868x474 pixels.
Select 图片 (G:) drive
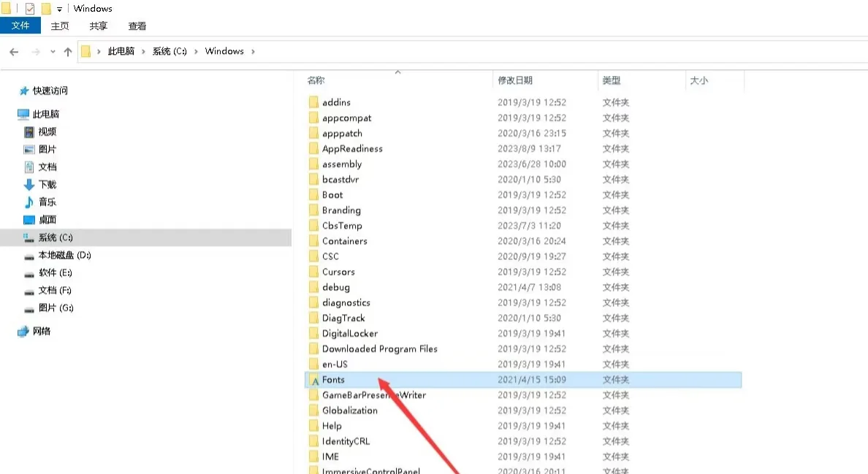56,308
